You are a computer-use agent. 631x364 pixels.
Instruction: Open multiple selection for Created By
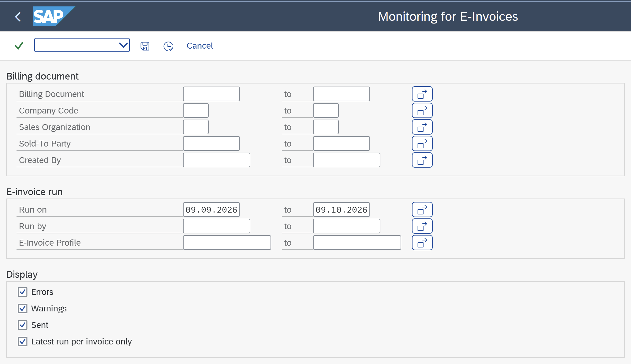422,160
